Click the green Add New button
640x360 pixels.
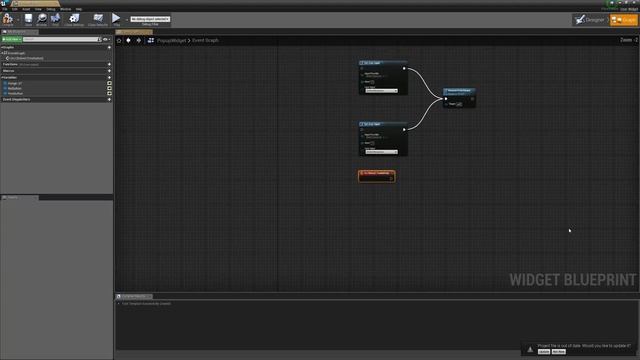pyautogui.click(x=11, y=39)
